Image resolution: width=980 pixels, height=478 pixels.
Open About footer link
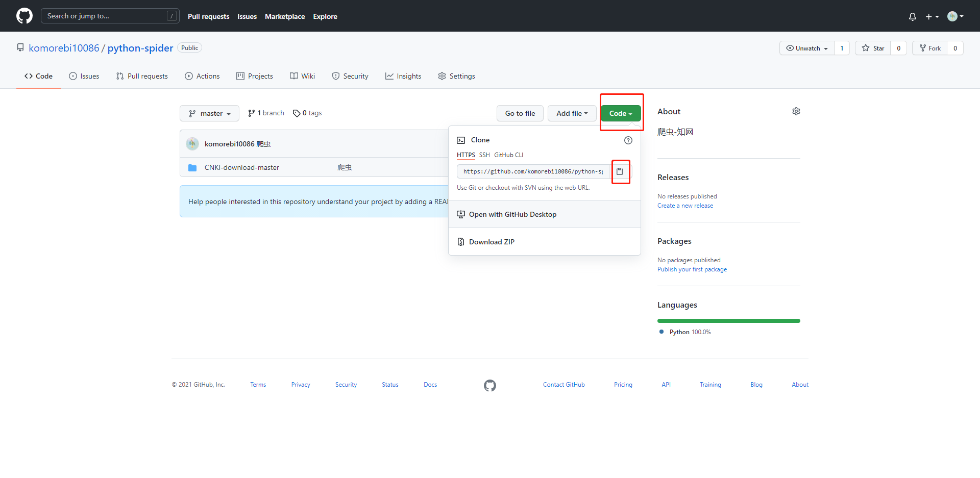800,385
